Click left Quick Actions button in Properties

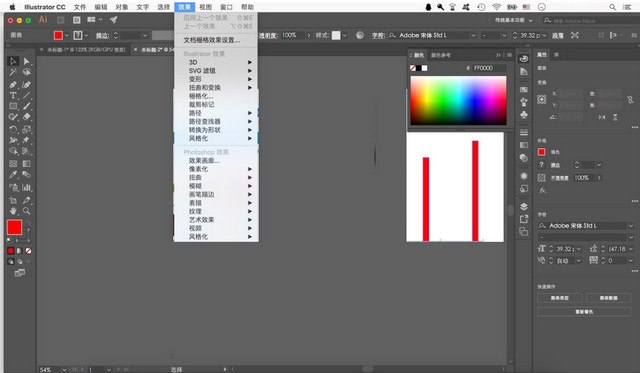pyautogui.click(x=560, y=298)
